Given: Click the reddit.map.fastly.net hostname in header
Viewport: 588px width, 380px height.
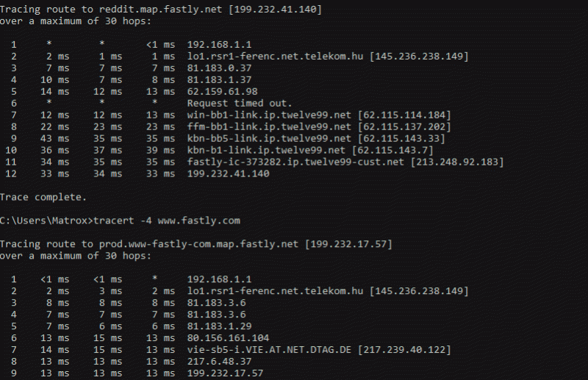Looking at the screenshot, I should 160,10.
